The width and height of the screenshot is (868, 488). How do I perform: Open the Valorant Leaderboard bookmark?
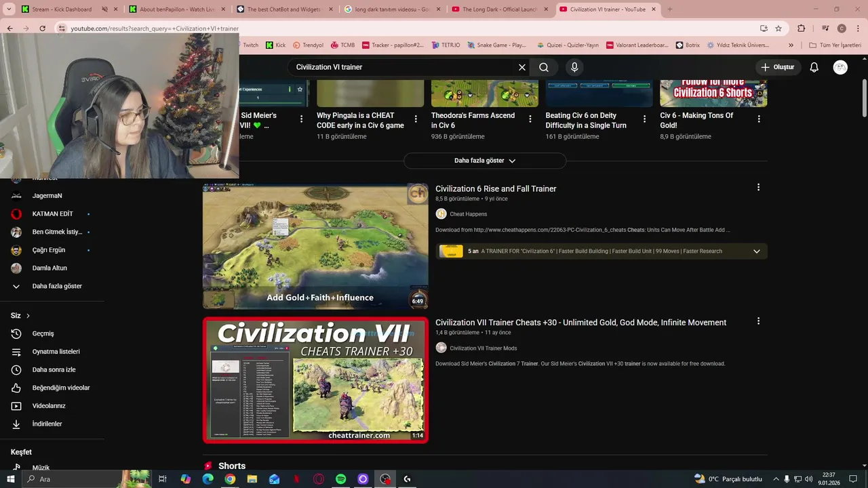point(637,45)
